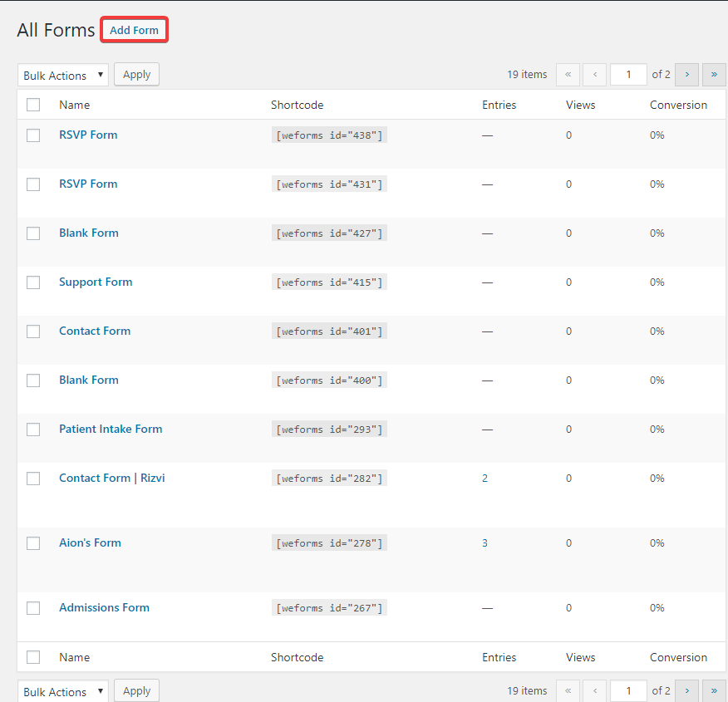This screenshot has height=702, width=728.
Task: Open the Support Form link
Action: pos(96,282)
